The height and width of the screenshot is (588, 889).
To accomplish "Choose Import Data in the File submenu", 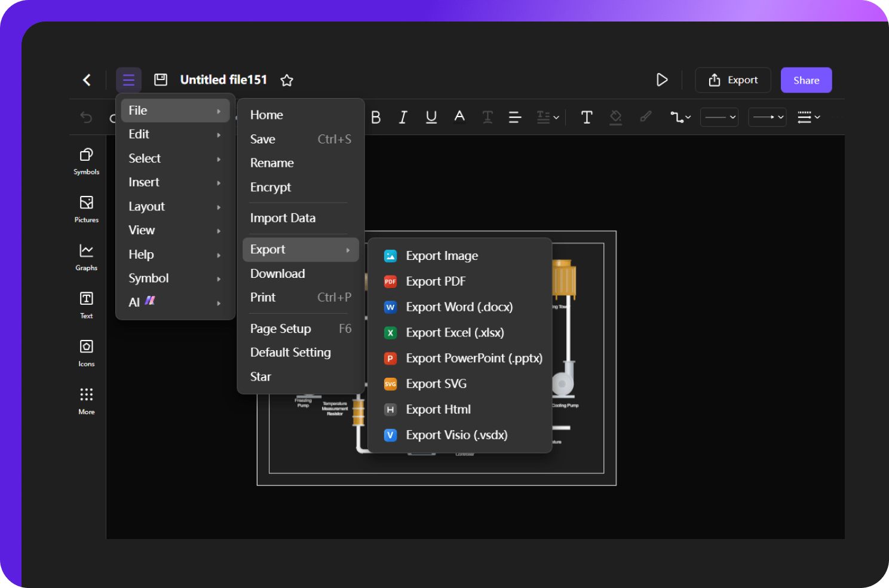I will (x=301, y=218).
